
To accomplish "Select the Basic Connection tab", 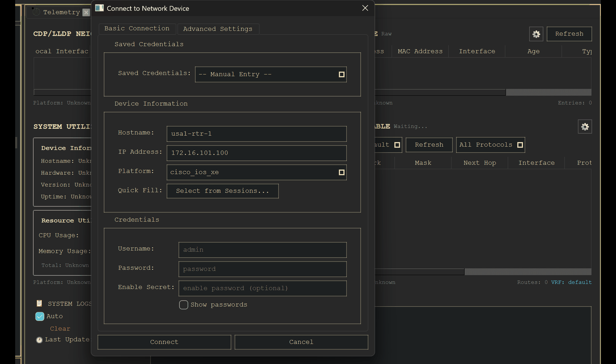I will (x=137, y=28).
